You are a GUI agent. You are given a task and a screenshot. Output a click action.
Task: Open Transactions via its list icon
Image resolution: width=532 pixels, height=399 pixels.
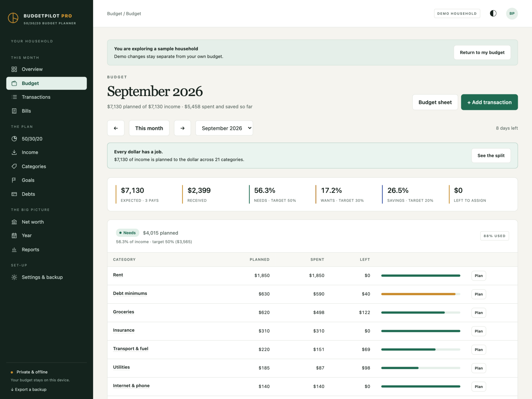coord(14,97)
